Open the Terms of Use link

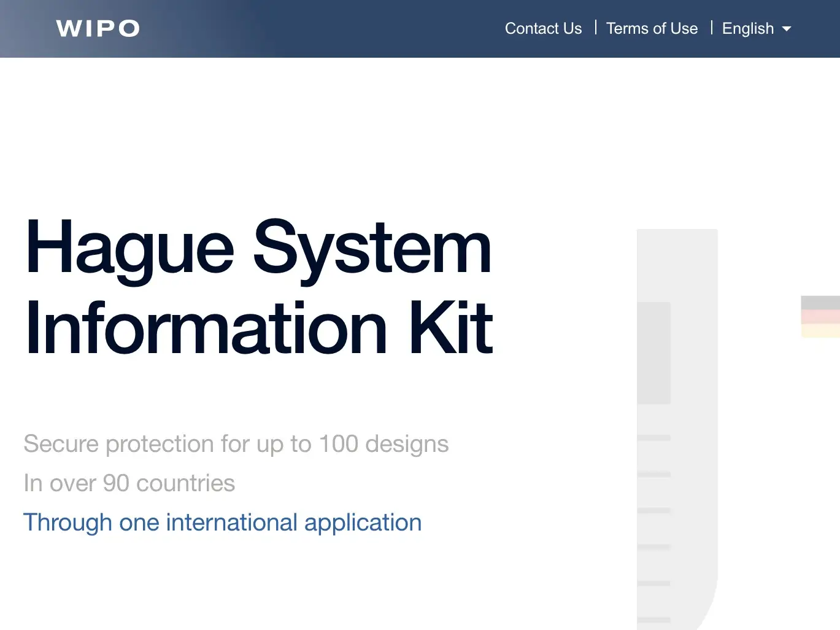click(652, 28)
